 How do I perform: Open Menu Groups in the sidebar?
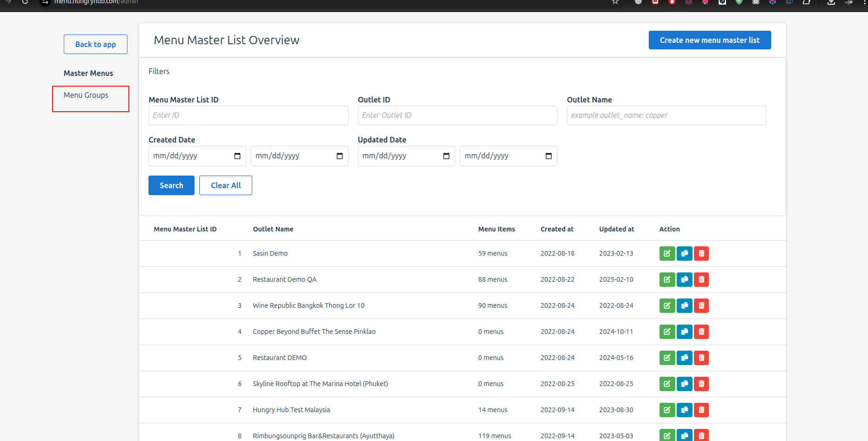(86, 95)
